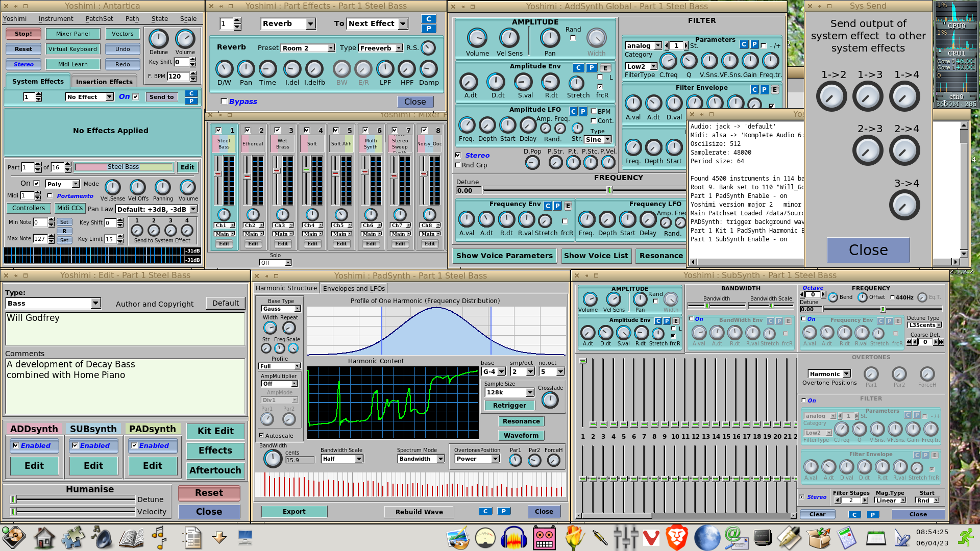The image size is (980, 551).
Task: Enable the Rnd Grp checkbox
Action: [x=458, y=165]
